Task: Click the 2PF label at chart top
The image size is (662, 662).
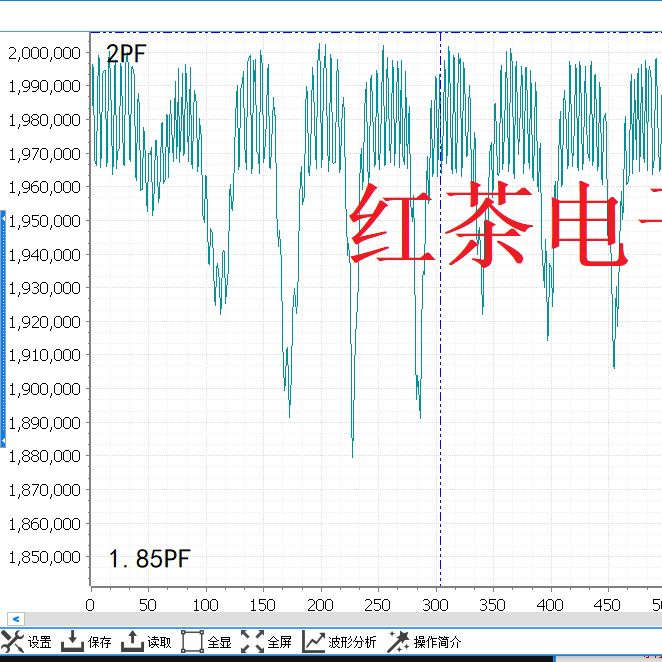Action: (126, 54)
